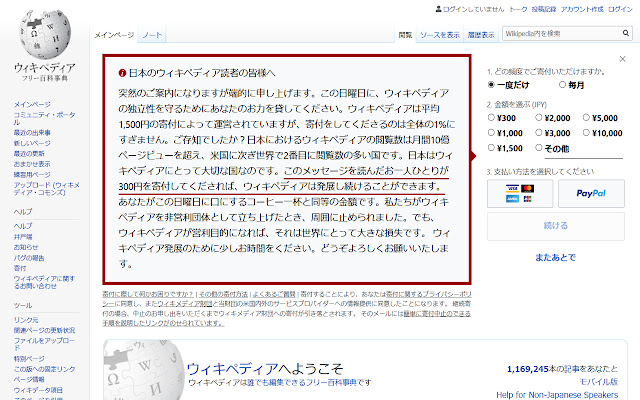The height and width of the screenshot is (400, 640).
Task: Click the red info icon in the banner
Action: (x=122, y=73)
